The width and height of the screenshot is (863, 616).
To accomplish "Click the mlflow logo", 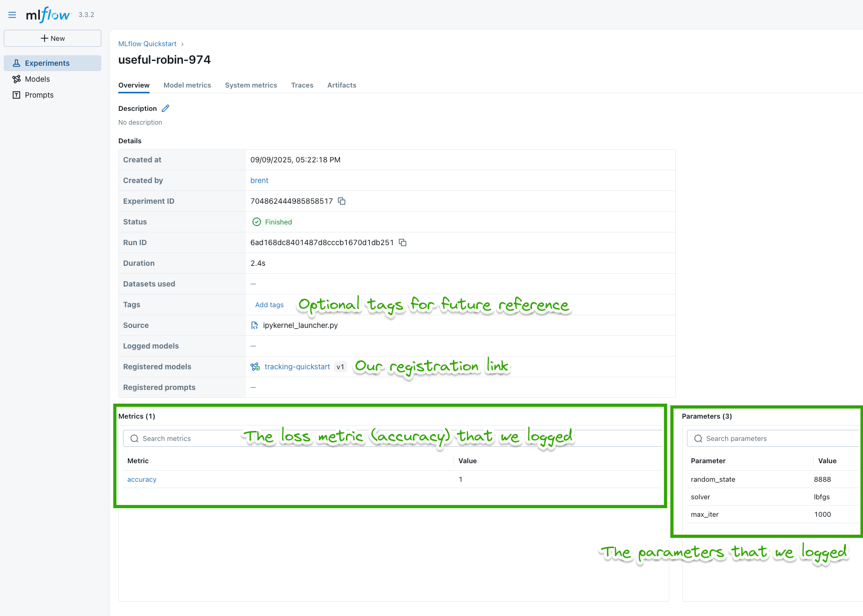I will click(x=48, y=15).
